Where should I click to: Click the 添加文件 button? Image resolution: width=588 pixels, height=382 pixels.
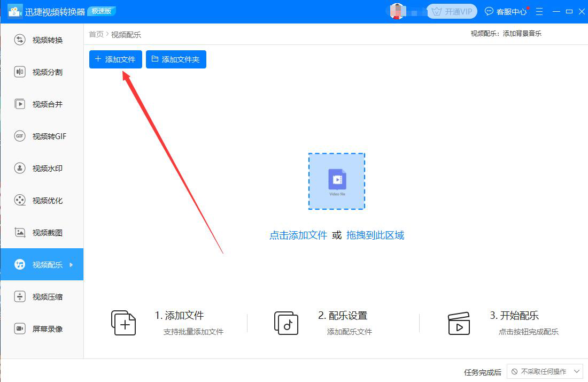pyautogui.click(x=115, y=59)
